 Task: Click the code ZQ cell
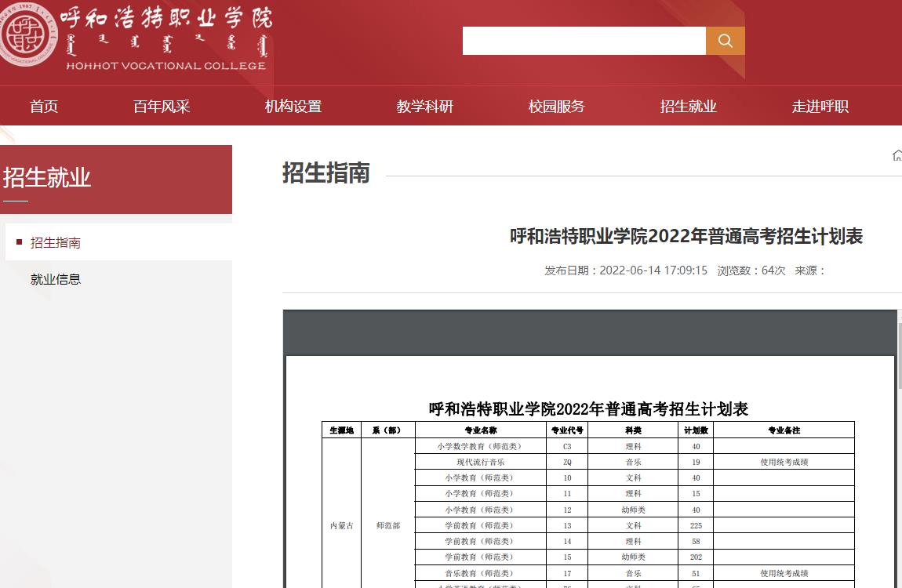pyautogui.click(x=567, y=462)
